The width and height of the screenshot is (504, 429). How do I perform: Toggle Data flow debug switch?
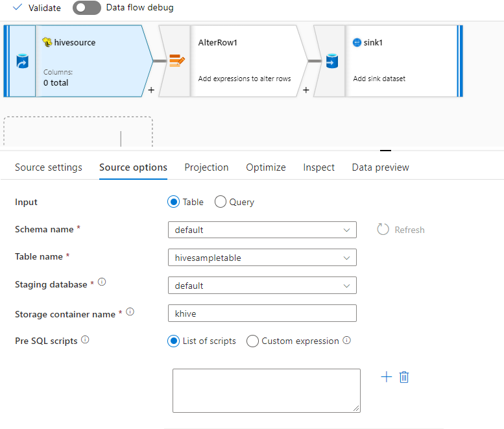click(87, 8)
